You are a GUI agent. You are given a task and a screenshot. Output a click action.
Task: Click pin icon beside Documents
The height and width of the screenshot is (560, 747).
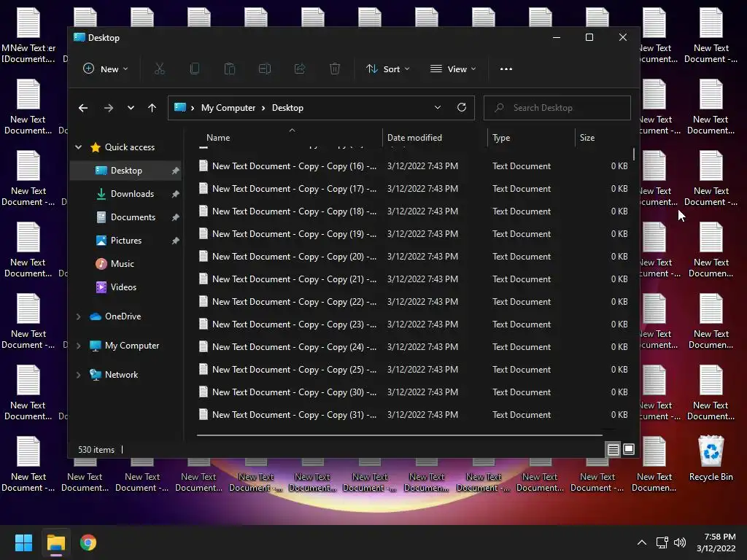pyautogui.click(x=175, y=217)
